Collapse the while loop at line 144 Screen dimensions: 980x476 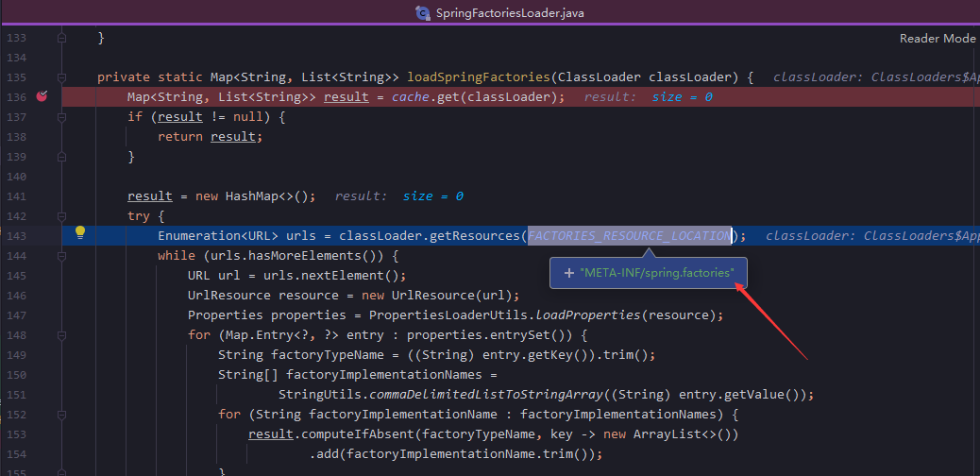(x=61, y=256)
